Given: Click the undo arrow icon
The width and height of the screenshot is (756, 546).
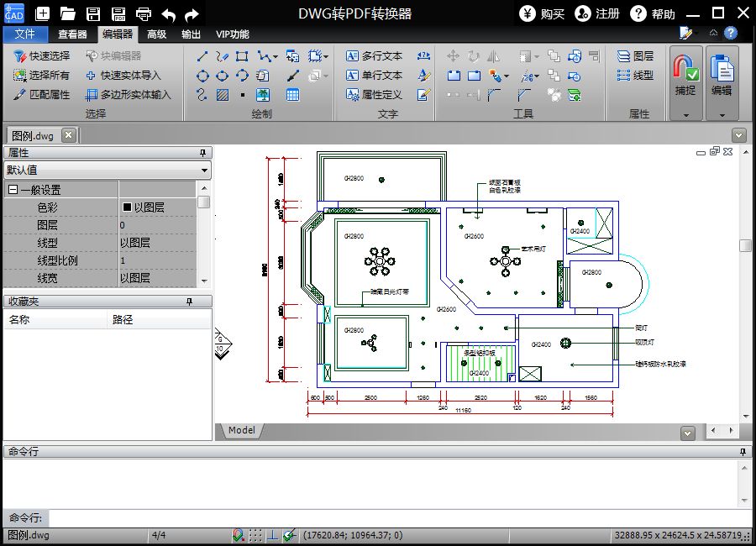Looking at the screenshot, I should pyautogui.click(x=168, y=14).
